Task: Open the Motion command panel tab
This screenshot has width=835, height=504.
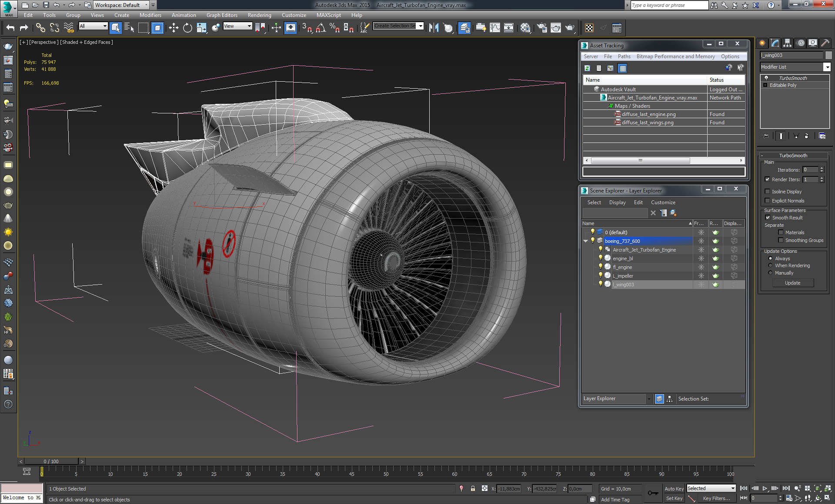Action: click(x=800, y=43)
